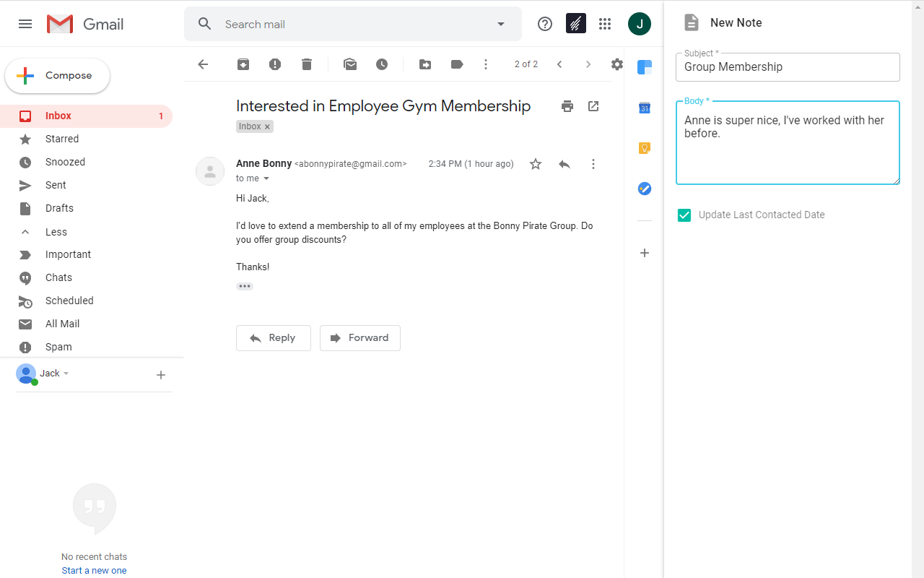Click the Body text area of New Note
Viewport: 924px width, 578px height.
[788, 143]
